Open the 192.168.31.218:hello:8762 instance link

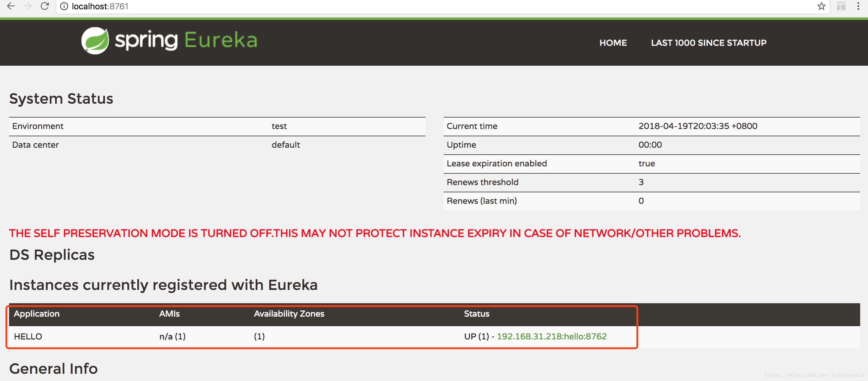[552, 336]
